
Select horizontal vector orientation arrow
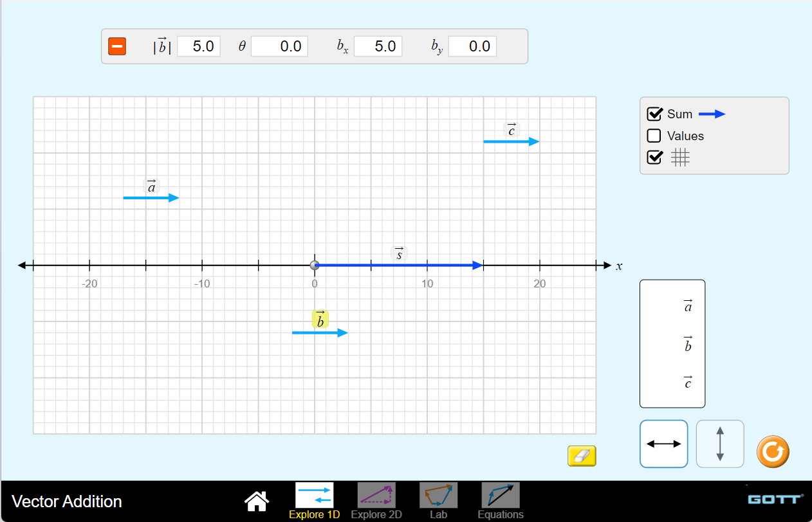tap(663, 444)
